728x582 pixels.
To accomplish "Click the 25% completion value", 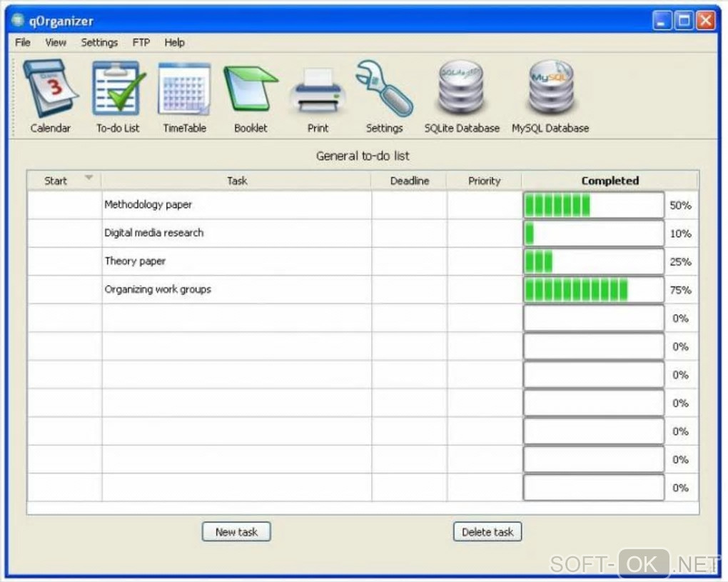I will point(681,262).
